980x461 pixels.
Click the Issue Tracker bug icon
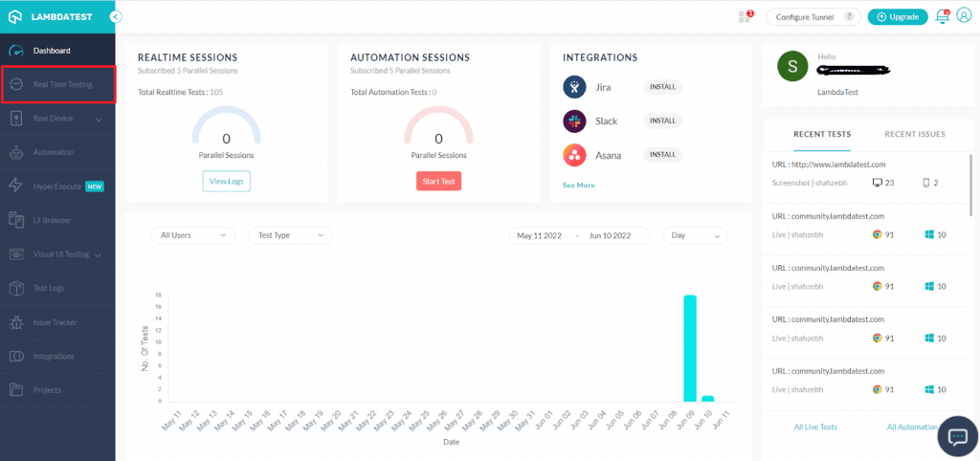[15, 322]
